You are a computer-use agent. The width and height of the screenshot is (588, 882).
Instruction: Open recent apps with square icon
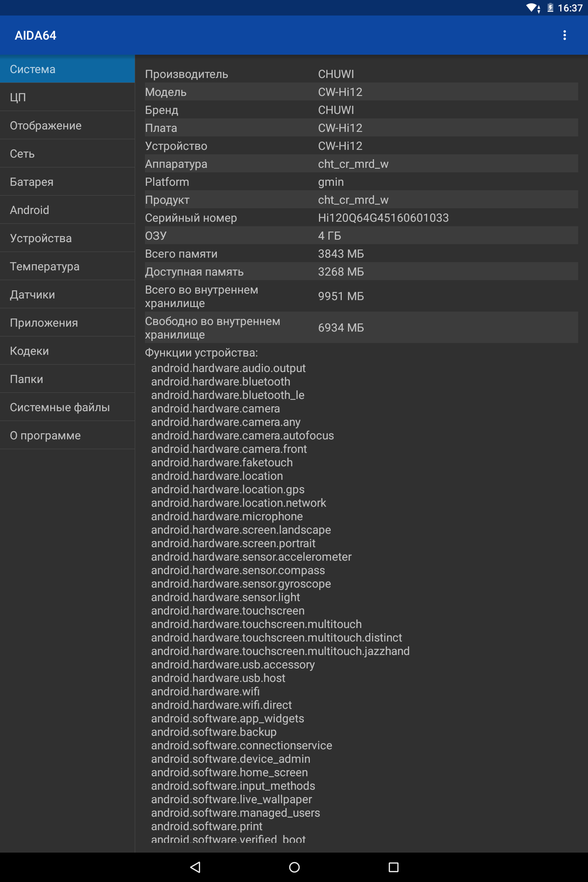(393, 867)
